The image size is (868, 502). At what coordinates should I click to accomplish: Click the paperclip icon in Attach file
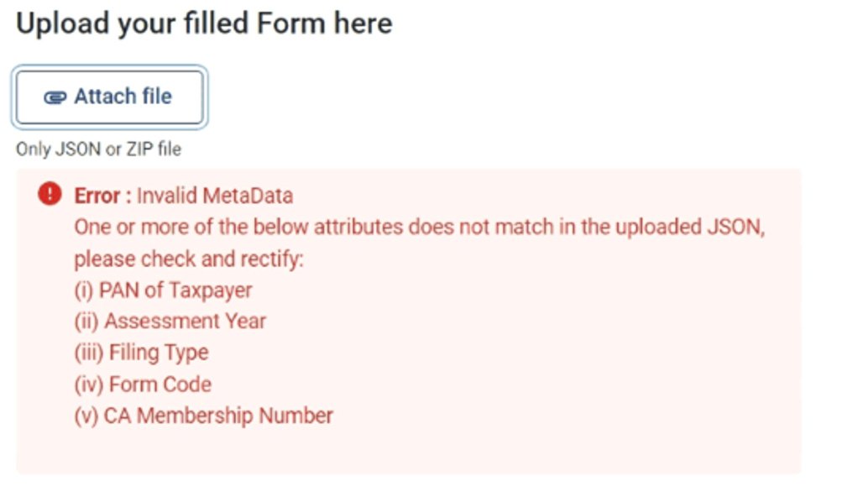[55, 98]
